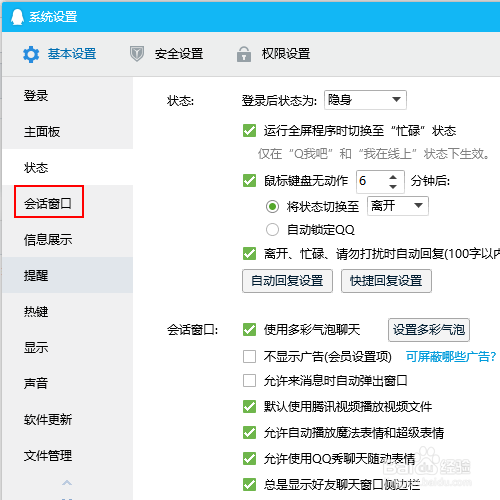Screen dimensions: 500x500
Task: Open the 离开 status dropdown
Action: point(398,206)
